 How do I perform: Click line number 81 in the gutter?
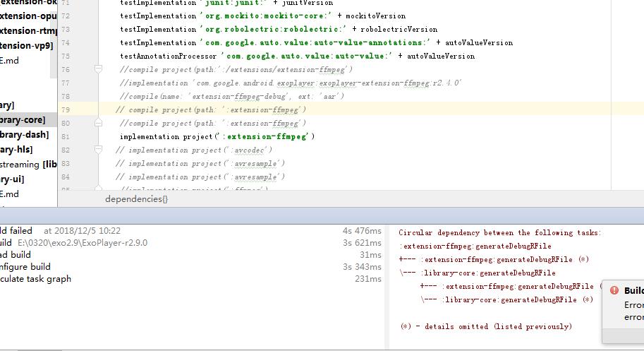[x=66, y=136]
